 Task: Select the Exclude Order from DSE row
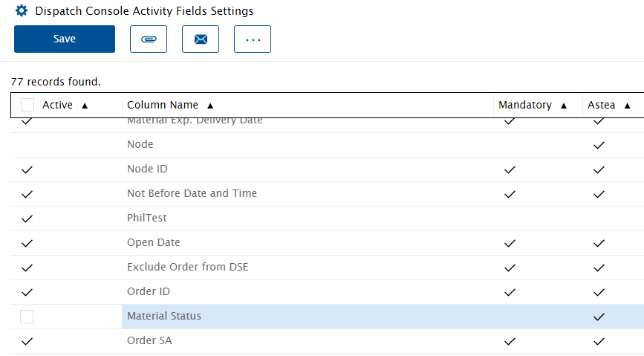coord(328,268)
